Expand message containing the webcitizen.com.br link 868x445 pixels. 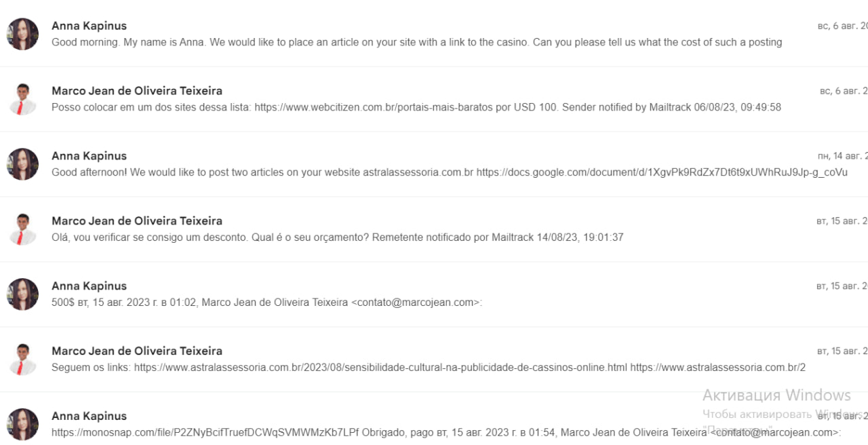pyautogui.click(x=416, y=107)
